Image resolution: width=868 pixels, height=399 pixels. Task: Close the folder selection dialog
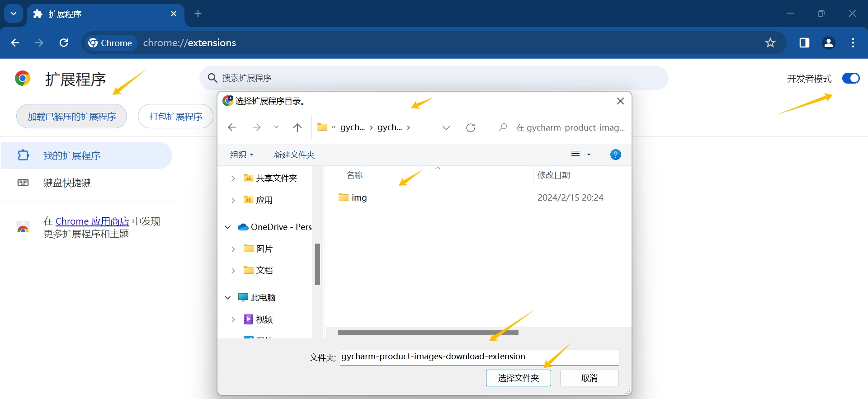coord(621,101)
